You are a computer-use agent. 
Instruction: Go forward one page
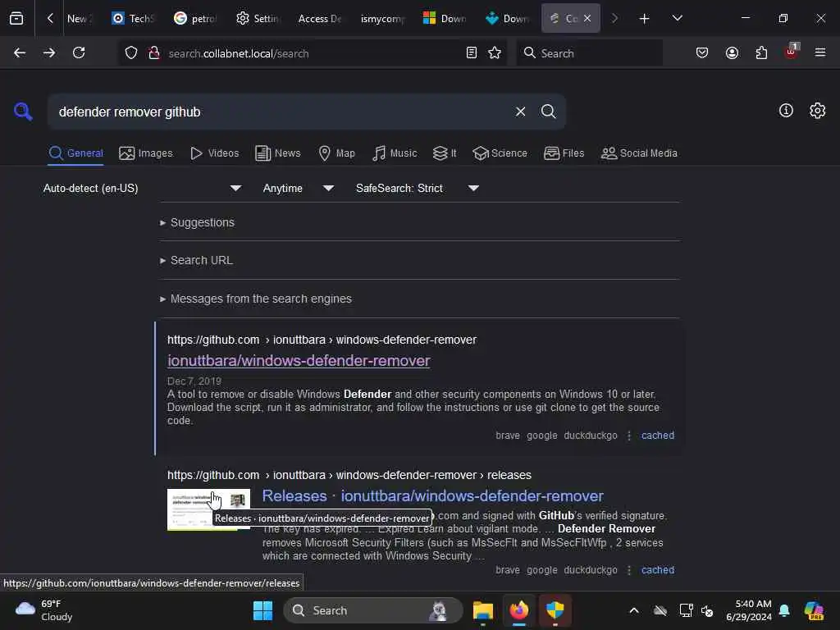[x=49, y=53]
